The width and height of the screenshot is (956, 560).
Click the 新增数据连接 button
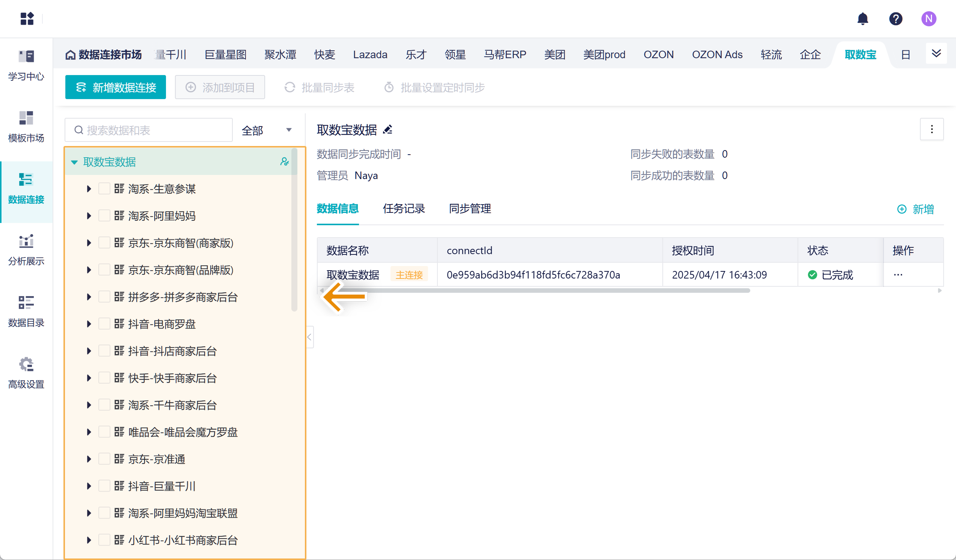(115, 87)
